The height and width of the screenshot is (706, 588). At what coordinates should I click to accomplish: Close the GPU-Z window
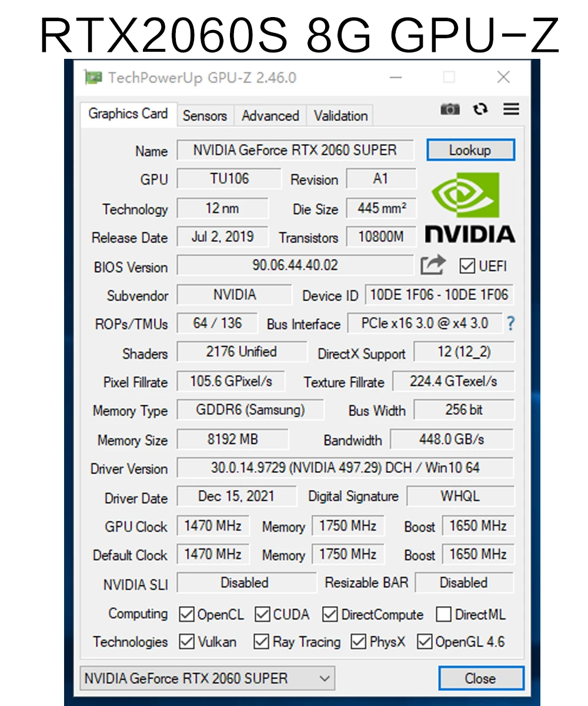503,77
